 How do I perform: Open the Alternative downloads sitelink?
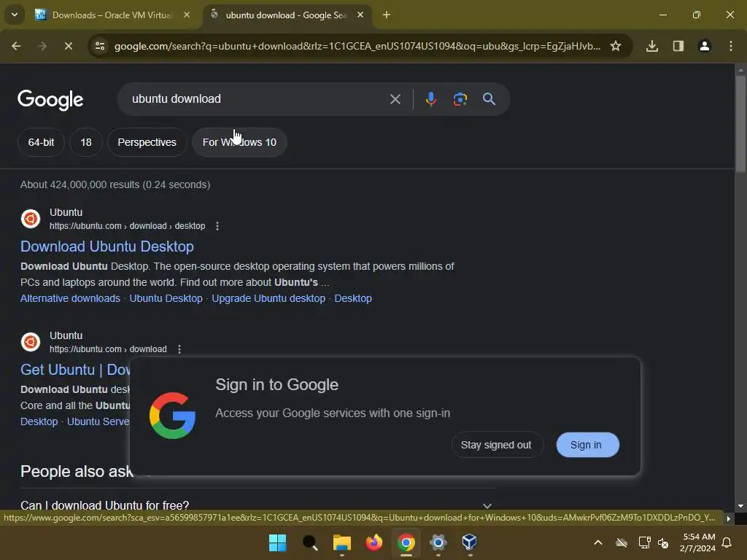tap(70, 298)
